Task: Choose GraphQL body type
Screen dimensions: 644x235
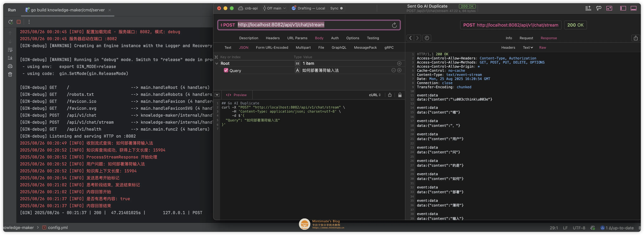Action: point(339,47)
